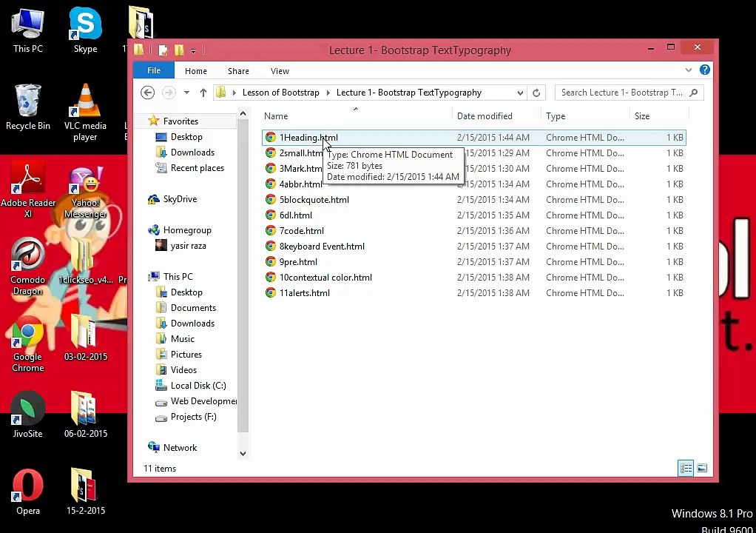
Task: Switch to details view in the status bar
Action: (686, 468)
